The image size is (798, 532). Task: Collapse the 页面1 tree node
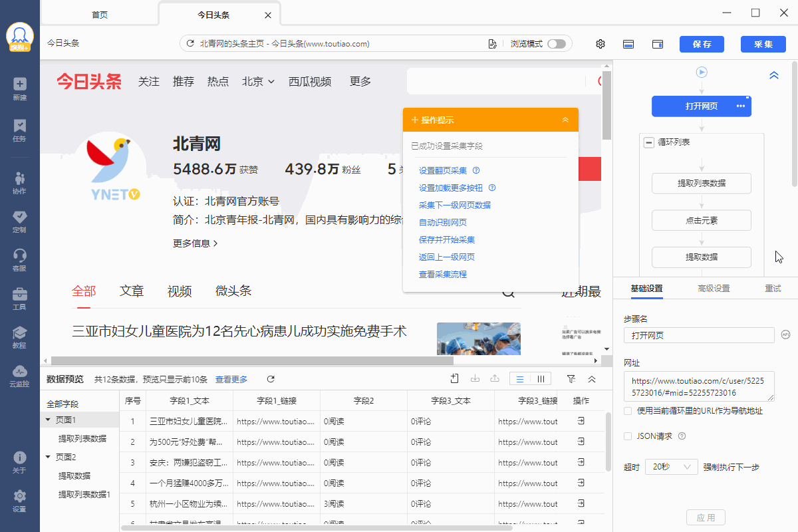[x=48, y=420]
